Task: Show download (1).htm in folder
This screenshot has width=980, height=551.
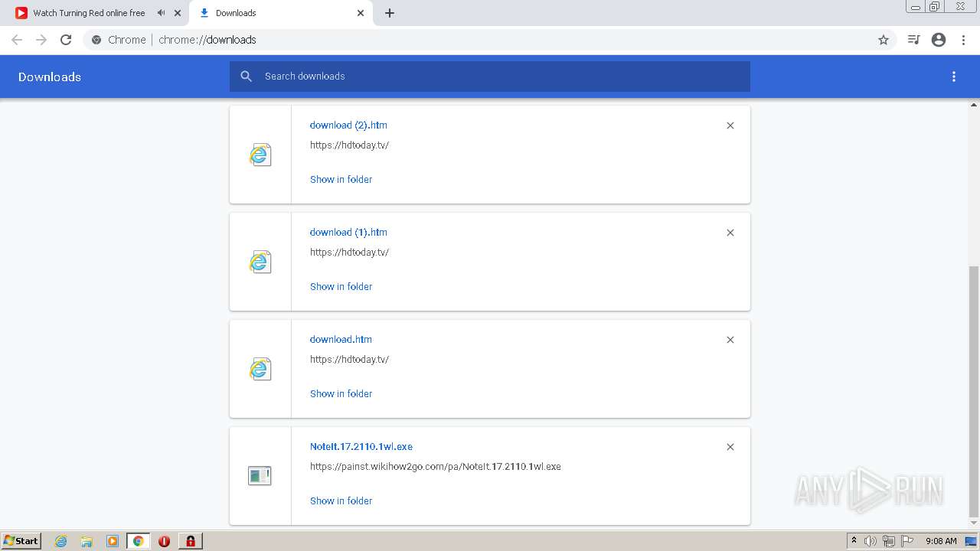Action: 341,286
